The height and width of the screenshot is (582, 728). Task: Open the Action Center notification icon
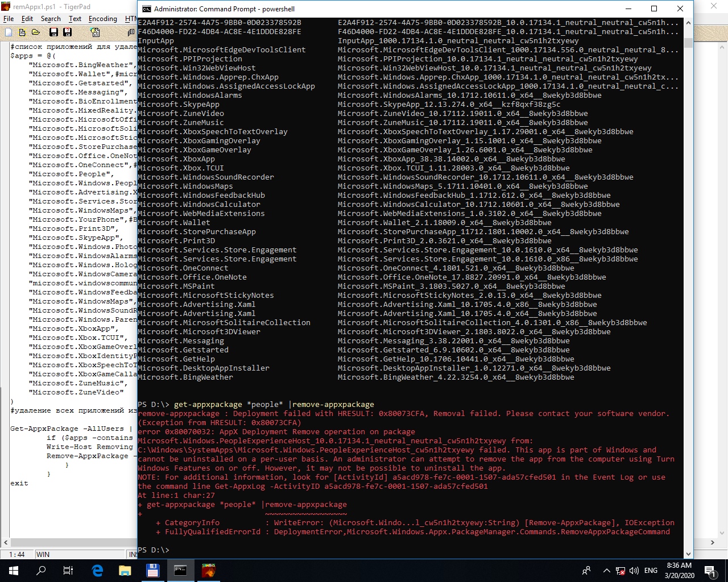coord(710,571)
